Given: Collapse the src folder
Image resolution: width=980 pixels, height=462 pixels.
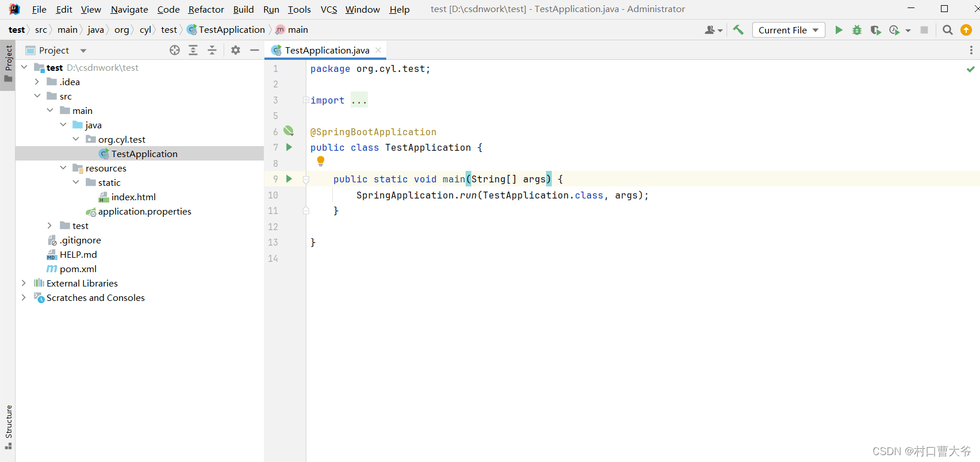Looking at the screenshot, I should (x=37, y=96).
